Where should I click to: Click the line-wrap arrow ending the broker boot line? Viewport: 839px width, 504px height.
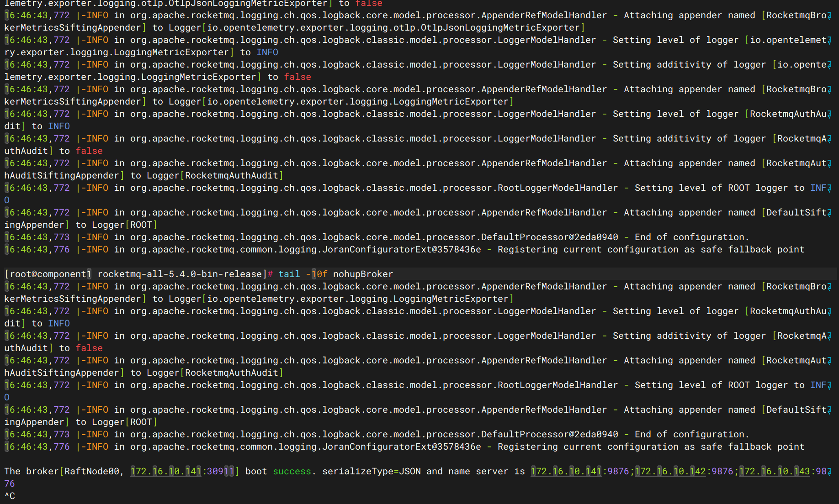pos(829,471)
